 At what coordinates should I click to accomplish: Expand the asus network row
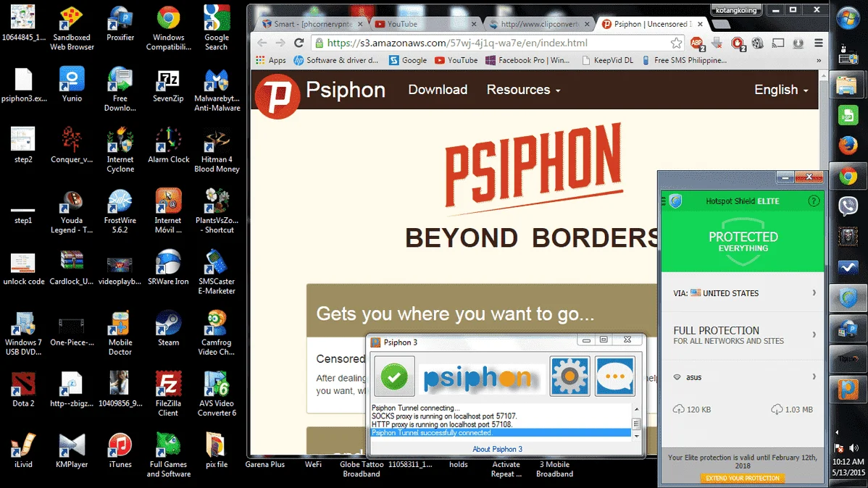tap(743, 377)
